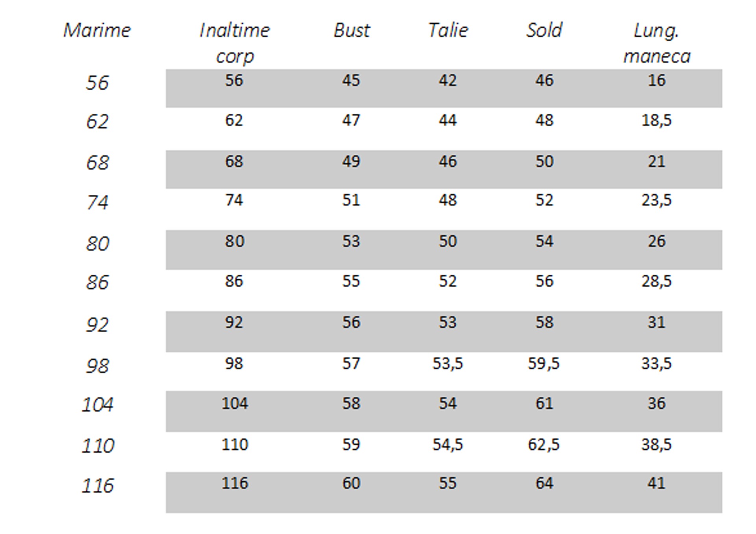Click Inaltime corp value 92
Viewport: 756px width, 534px height.
pyautogui.click(x=234, y=322)
